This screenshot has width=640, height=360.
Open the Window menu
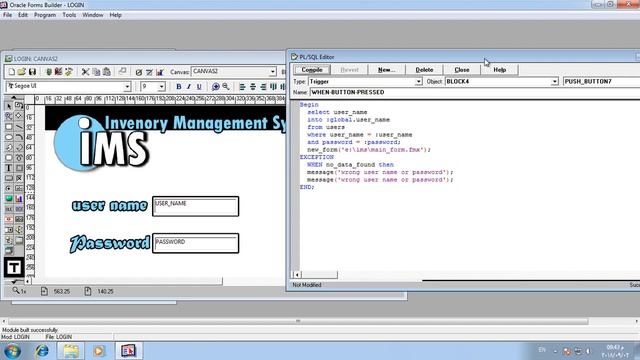click(93, 15)
